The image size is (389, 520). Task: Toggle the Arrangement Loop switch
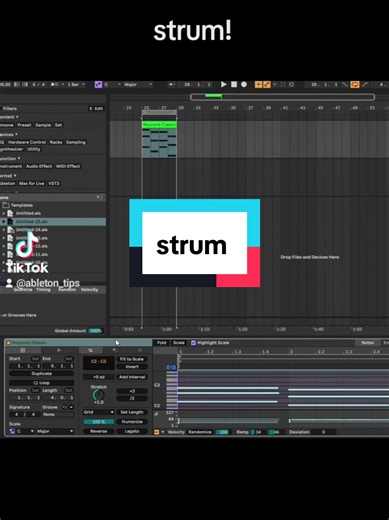pos(355,85)
